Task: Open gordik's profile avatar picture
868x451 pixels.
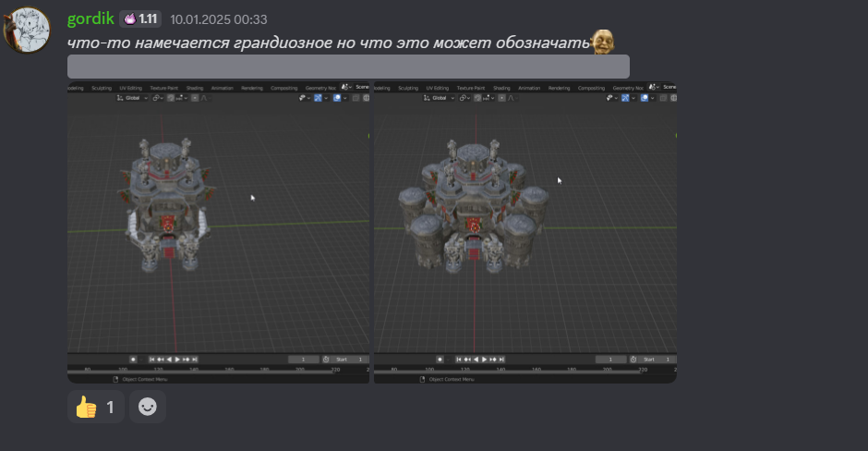Action: pos(27,30)
